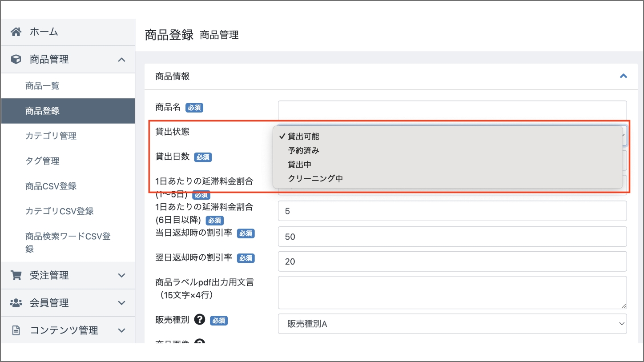The height and width of the screenshot is (362, 644).
Task: Open the 販売種別A dropdown
Action: 452,324
